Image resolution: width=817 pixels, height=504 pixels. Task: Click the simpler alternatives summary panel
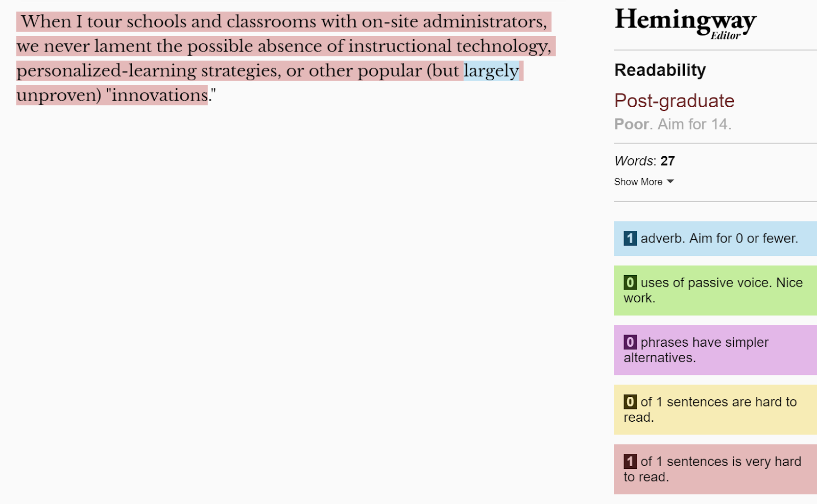click(715, 350)
